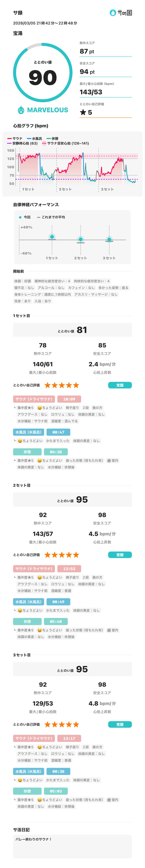Click the MARVELOUS mascot icon
This screenshot has width=145, height=868.
21,110
